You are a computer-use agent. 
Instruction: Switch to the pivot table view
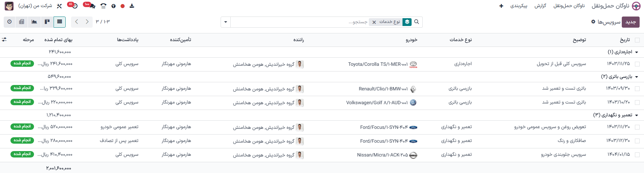pos(22,22)
